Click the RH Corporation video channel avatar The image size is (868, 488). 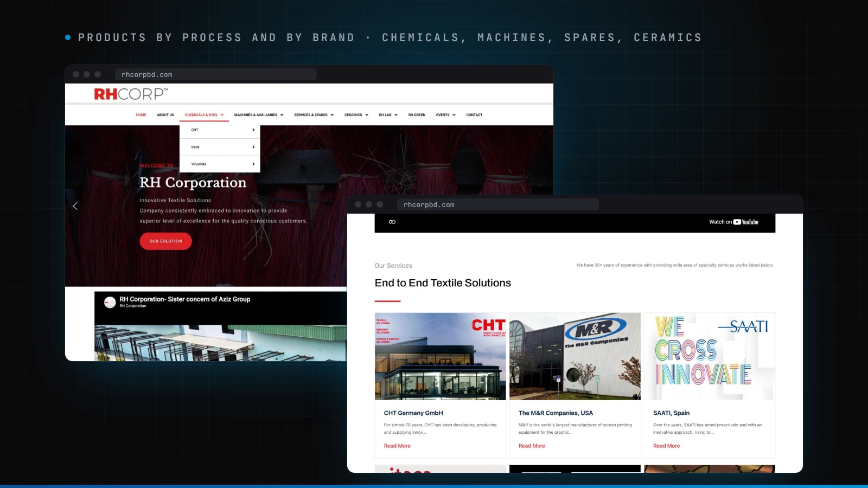[110, 302]
